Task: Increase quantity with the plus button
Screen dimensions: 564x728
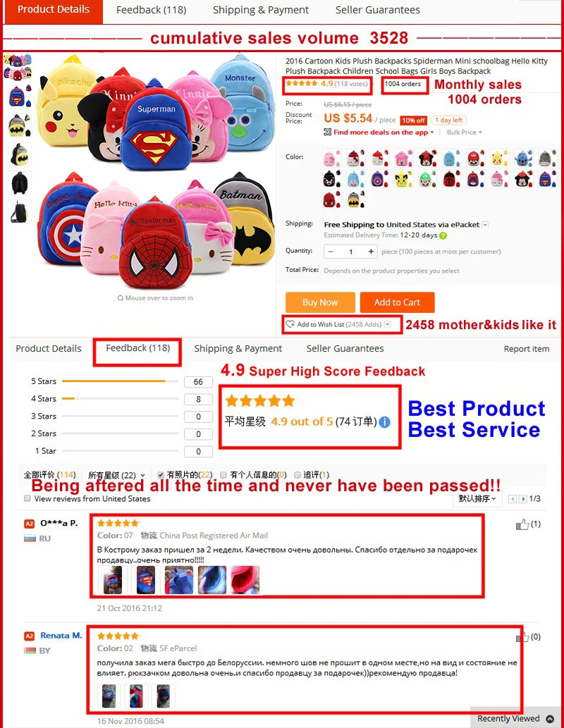Action: [371, 252]
